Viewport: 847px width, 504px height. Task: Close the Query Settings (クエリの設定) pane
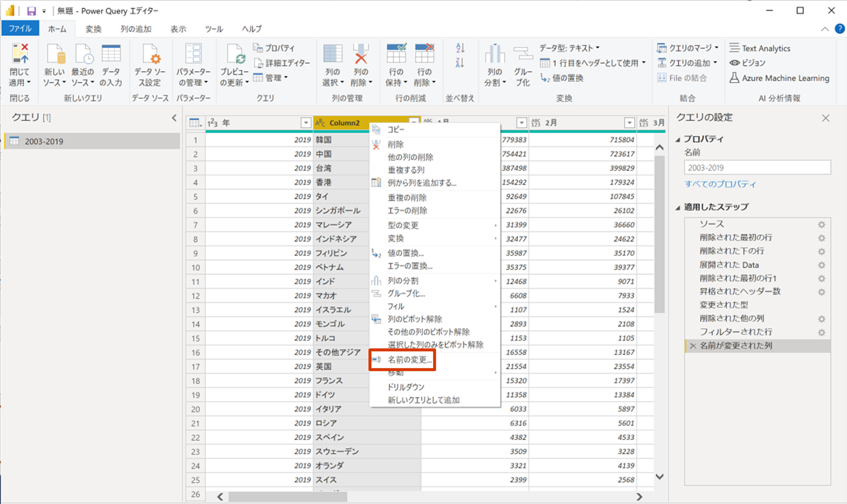point(825,118)
